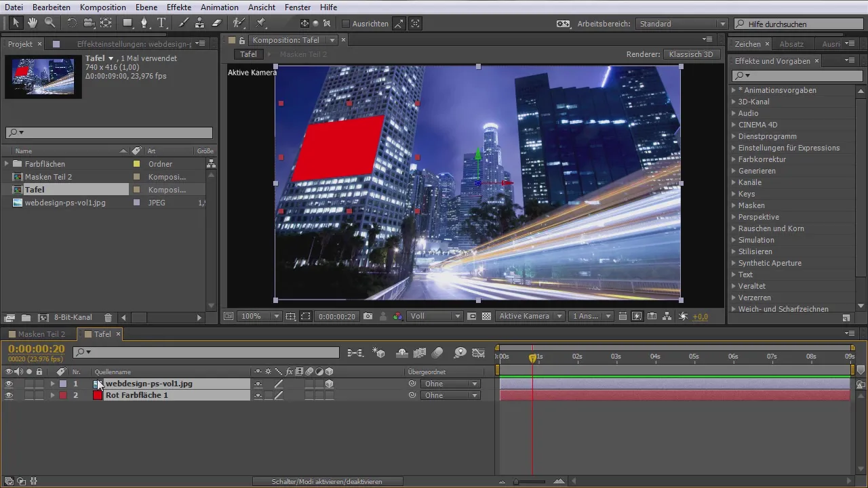The height and width of the screenshot is (488, 868).
Task: Open the Komposition menu
Action: coord(102,7)
